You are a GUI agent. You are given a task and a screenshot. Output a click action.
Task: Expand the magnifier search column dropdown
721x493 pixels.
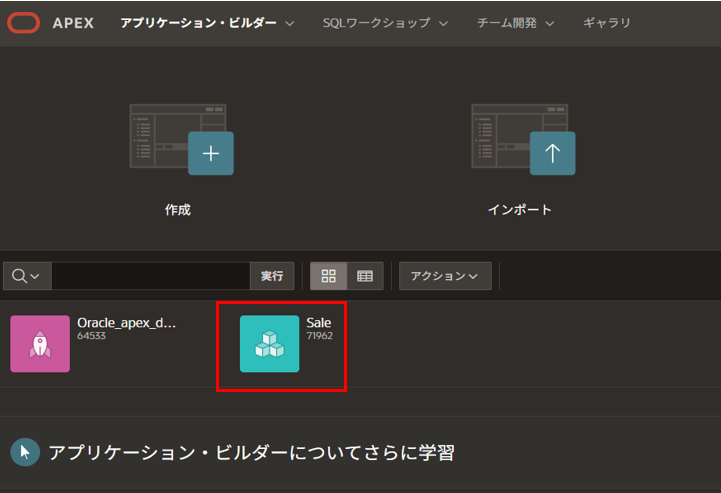[x=26, y=276]
